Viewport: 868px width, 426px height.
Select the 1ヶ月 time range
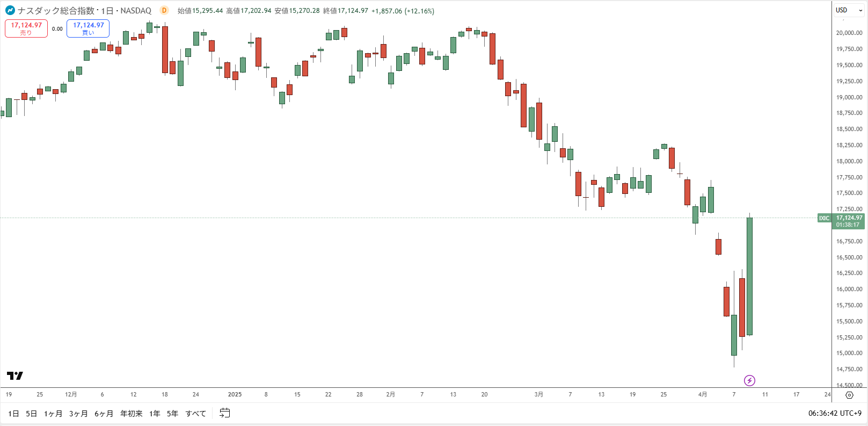click(x=53, y=414)
